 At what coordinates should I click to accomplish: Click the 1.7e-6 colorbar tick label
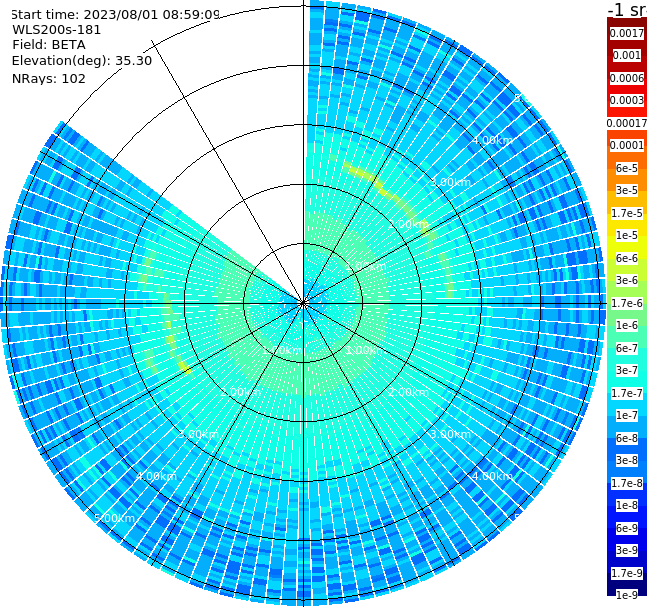tap(627, 303)
